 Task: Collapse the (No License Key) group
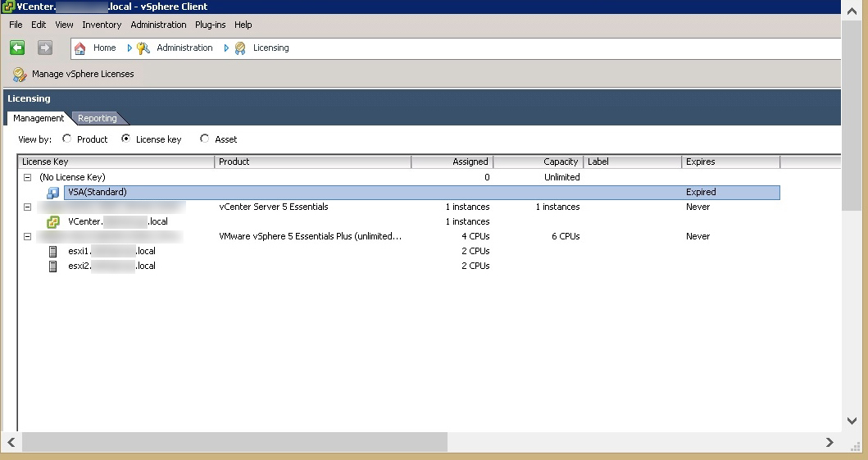[27, 178]
